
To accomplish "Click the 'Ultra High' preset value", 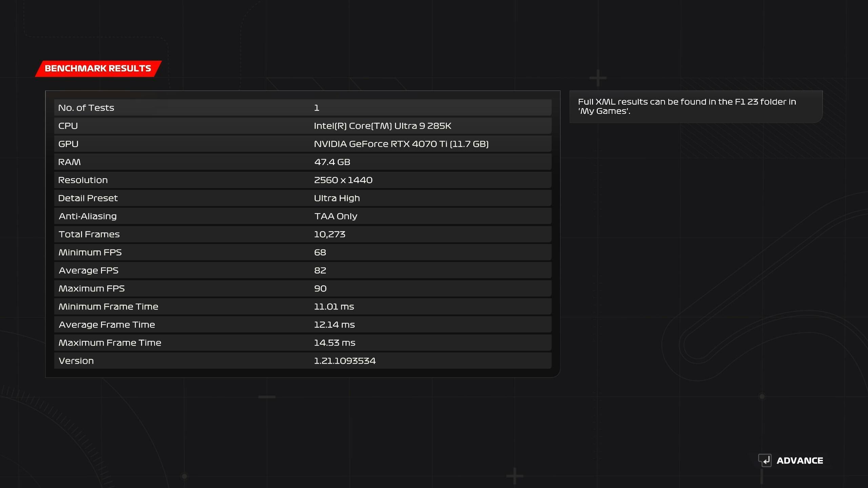I will 337,198.
